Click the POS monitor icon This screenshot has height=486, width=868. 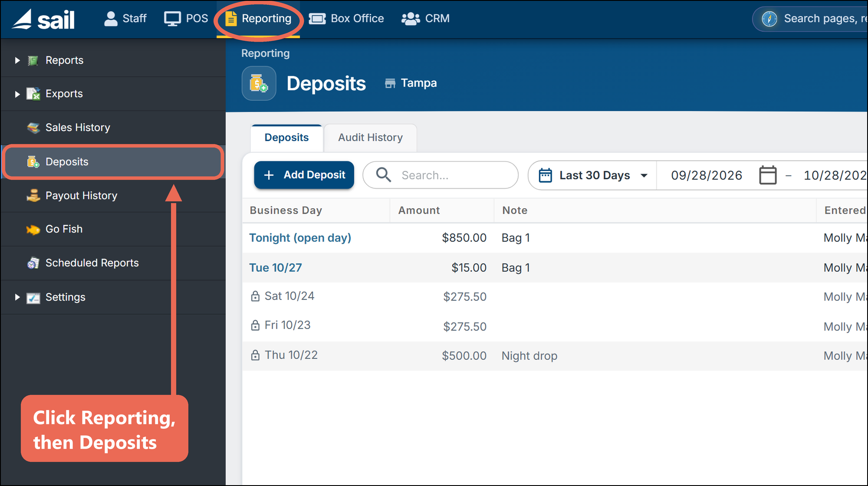[x=172, y=19]
